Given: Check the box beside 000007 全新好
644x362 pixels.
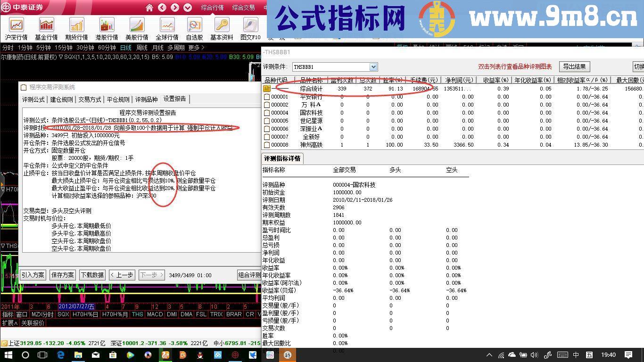Looking at the screenshot, I should coord(266,137).
